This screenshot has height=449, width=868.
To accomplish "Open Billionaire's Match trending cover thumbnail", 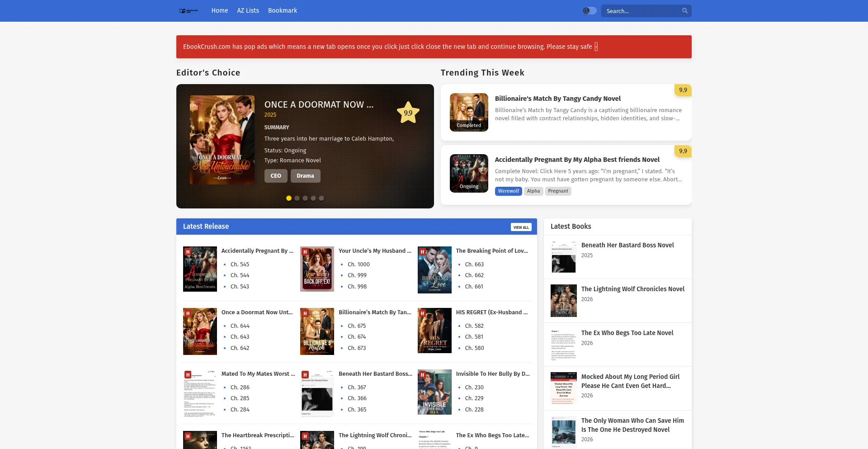I will coord(469,112).
